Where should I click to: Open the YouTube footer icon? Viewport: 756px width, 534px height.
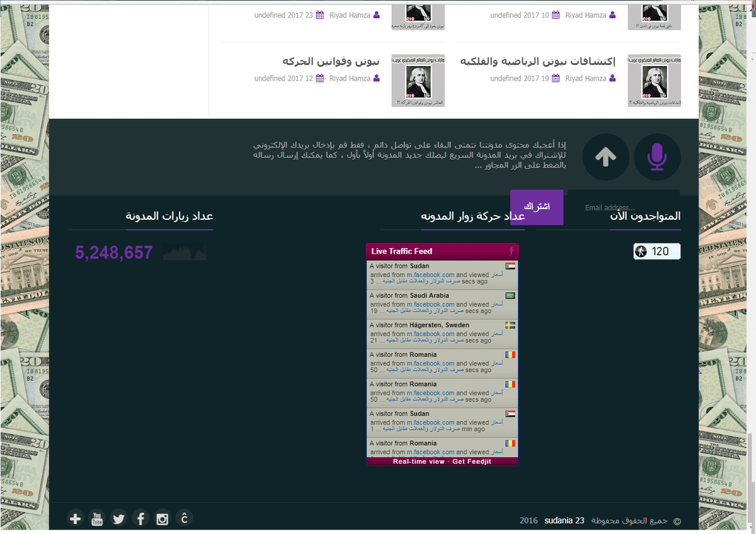(x=97, y=519)
